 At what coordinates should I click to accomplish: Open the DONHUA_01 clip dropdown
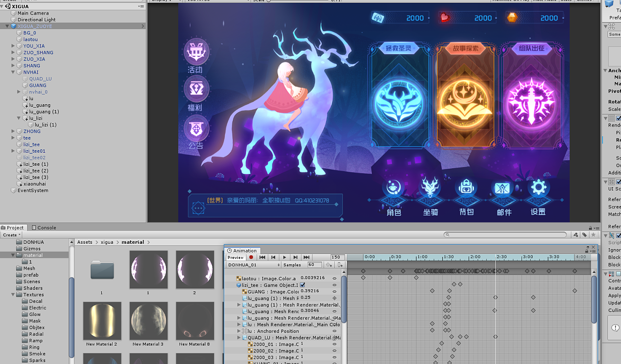click(x=253, y=265)
